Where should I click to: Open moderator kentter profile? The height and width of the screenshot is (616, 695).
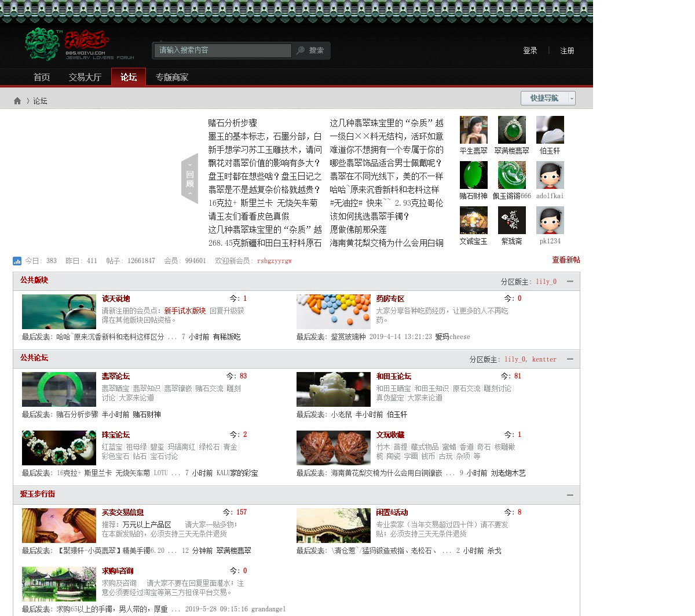tap(544, 359)
